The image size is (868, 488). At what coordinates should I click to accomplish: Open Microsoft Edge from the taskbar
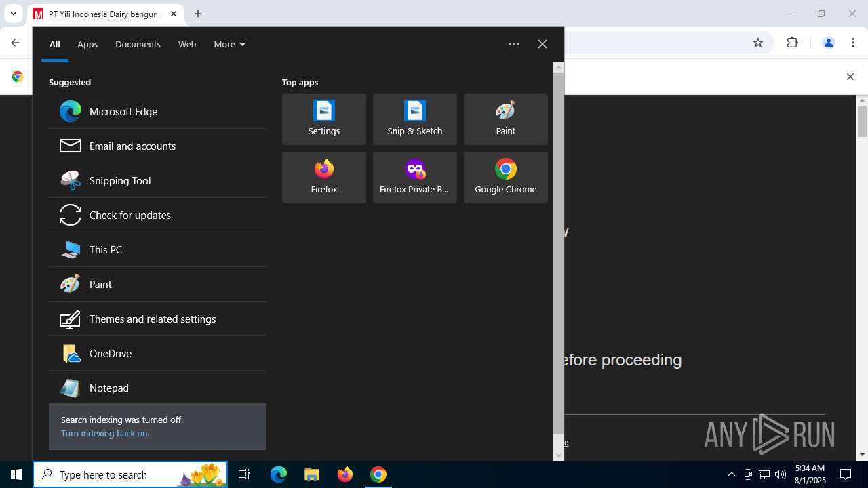click(279, 474)
